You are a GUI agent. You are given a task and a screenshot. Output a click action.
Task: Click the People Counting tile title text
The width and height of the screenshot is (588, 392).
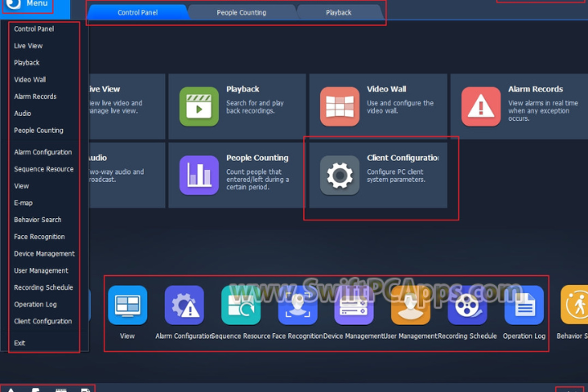(257, 158)
